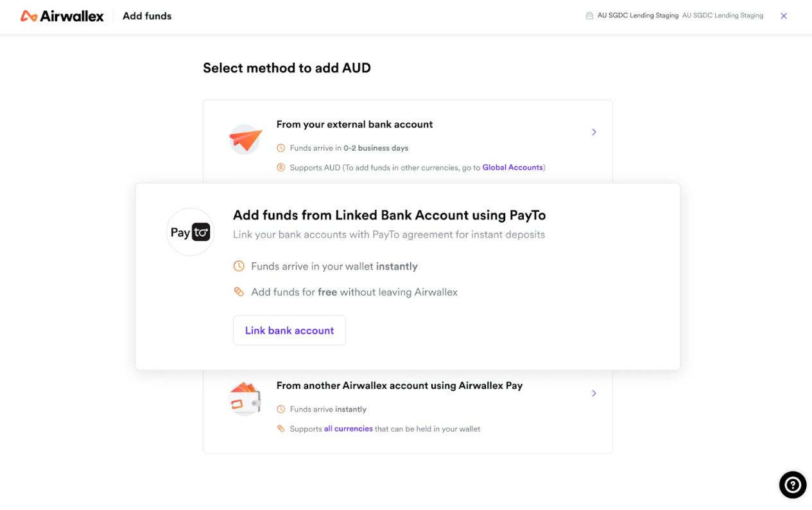Click the currency icon beside Supports AUD
The width and height of the screenshot is (812, 510).
click(281, 167)
